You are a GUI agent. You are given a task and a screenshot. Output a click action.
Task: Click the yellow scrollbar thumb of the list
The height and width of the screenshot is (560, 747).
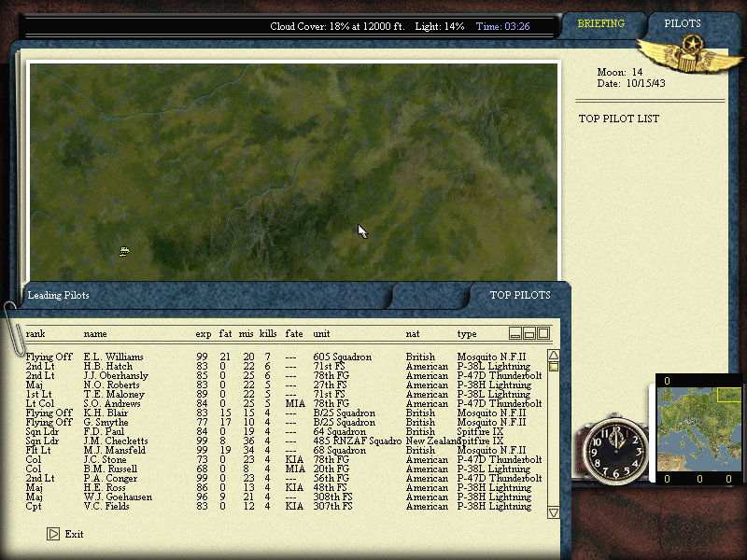pyautogui.click(x=553, y=367)
